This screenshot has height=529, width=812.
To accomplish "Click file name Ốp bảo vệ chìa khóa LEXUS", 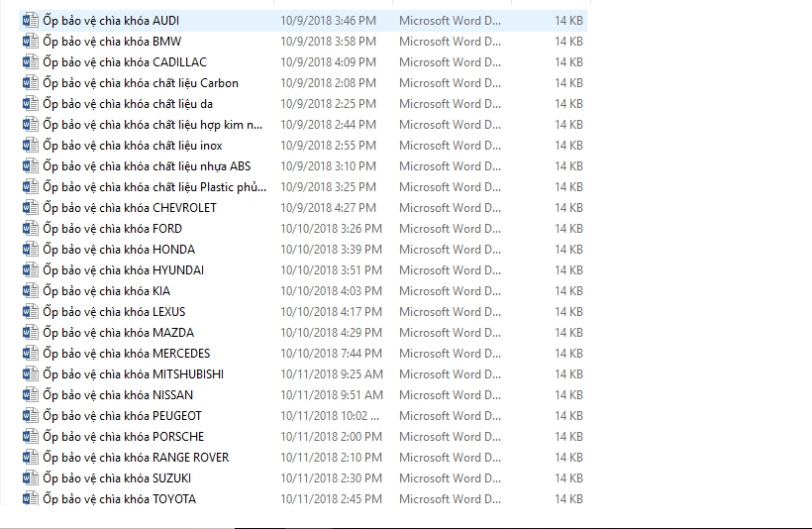I will point(114,311).
